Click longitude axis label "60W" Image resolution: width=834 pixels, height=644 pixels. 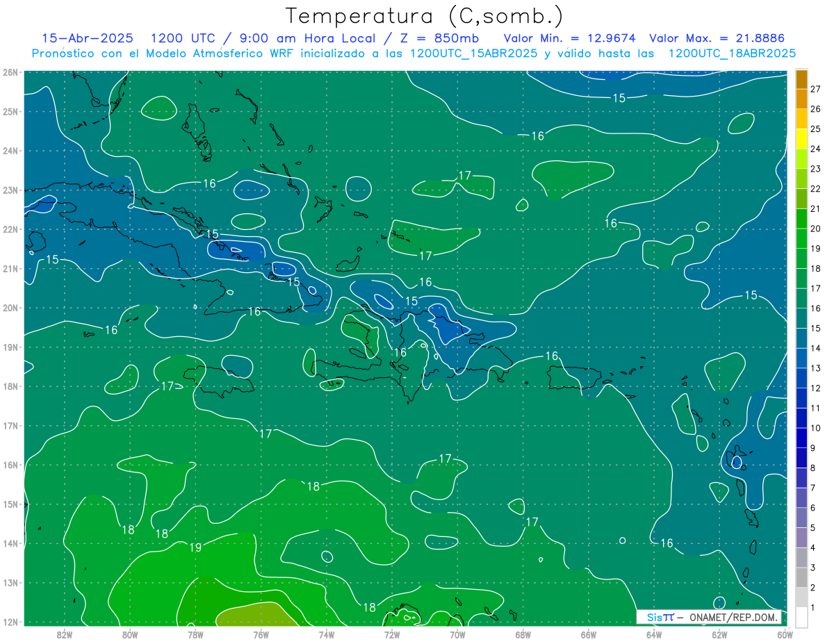point(785,634)
